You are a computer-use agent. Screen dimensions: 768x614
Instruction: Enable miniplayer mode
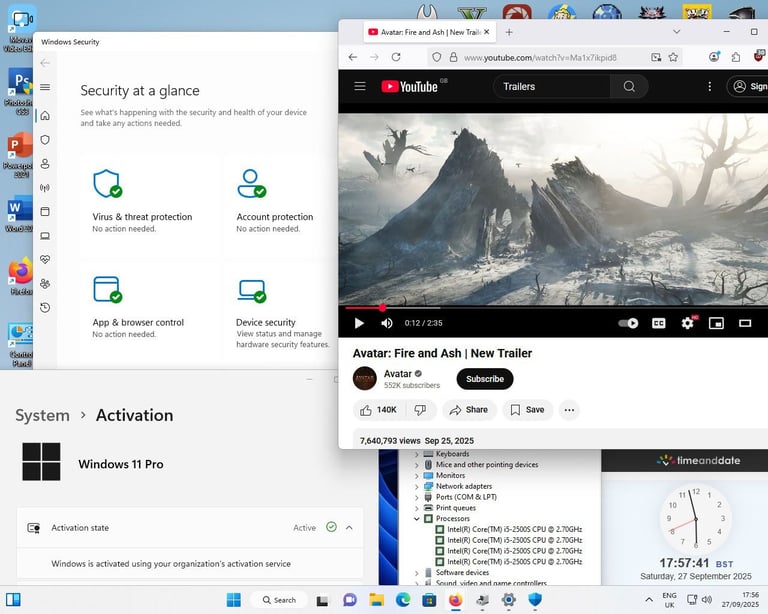tap(717, 323)
